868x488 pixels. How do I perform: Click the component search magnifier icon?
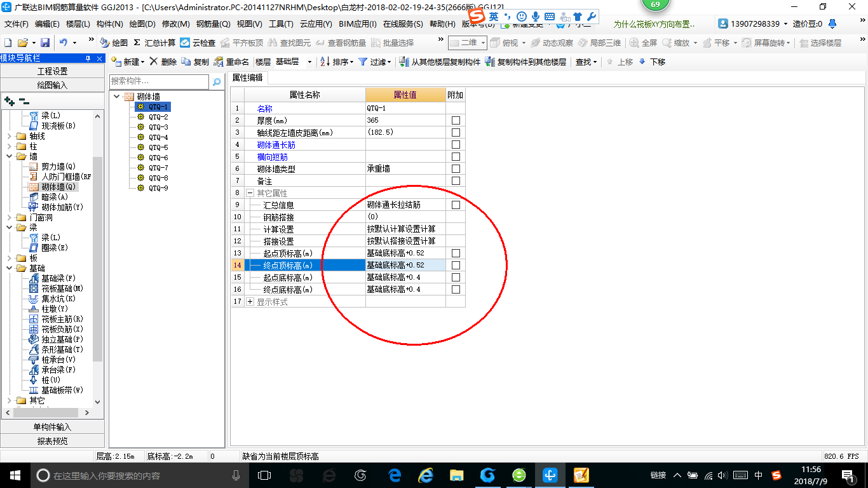coord(217,81)
